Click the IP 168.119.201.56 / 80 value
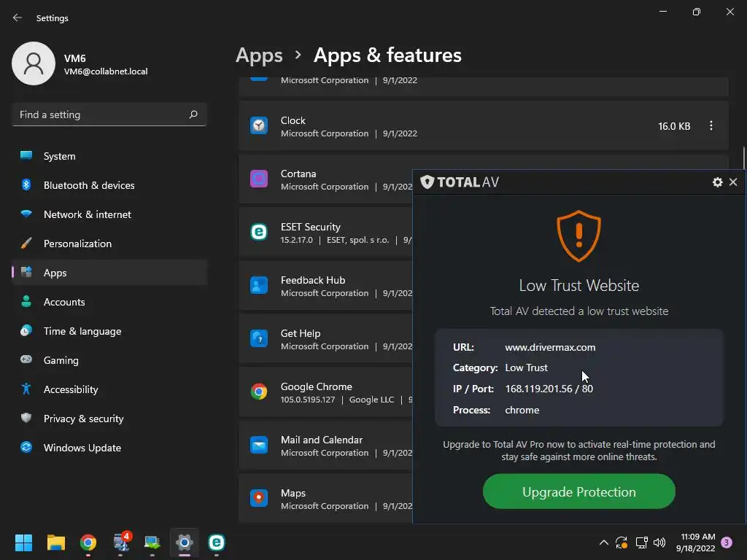This screenshot has height=560, width=747. 549,389
